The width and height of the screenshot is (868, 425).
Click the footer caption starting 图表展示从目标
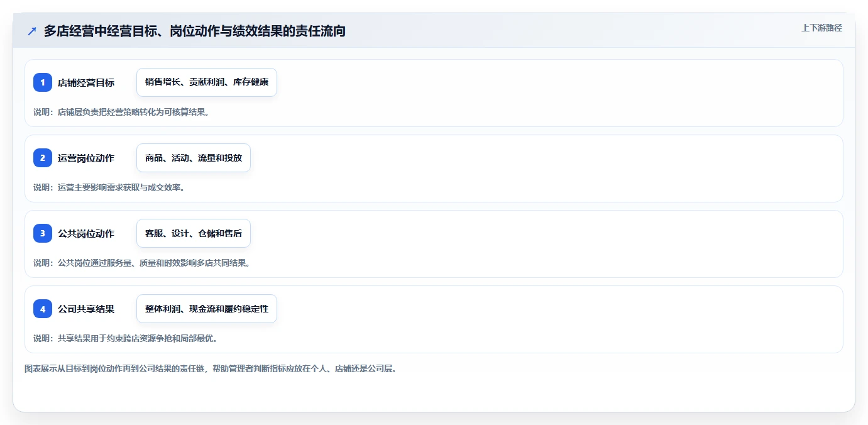(x=211, y=368)
